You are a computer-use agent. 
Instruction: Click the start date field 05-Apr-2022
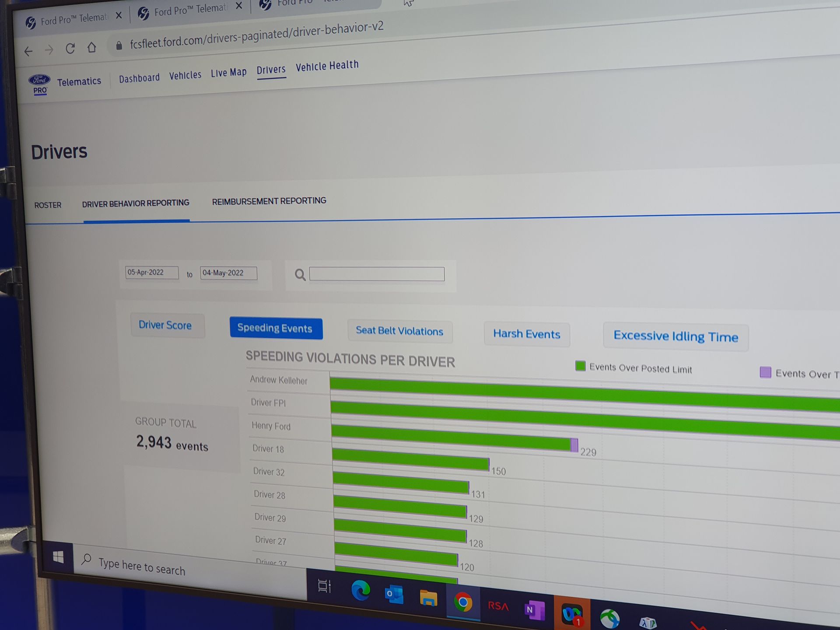[151, 272]
